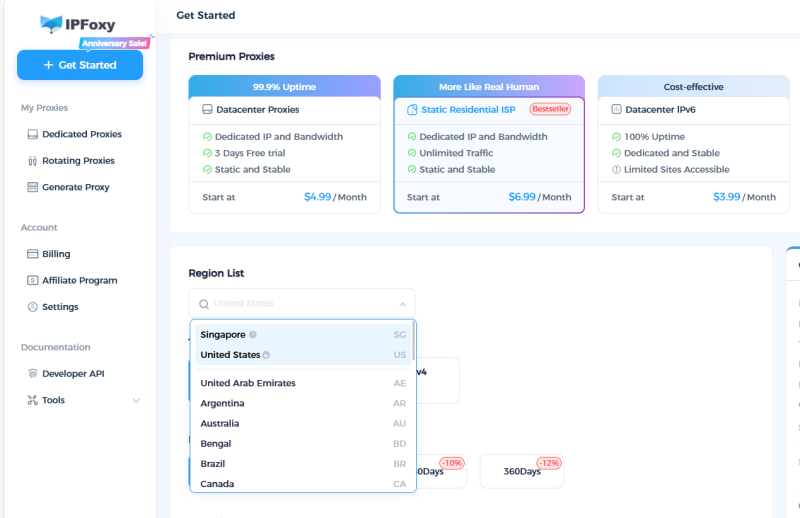Click the region search magnifier icon
Image resolution: width=800 pixels, height=518 pixels.
[204, 304]
